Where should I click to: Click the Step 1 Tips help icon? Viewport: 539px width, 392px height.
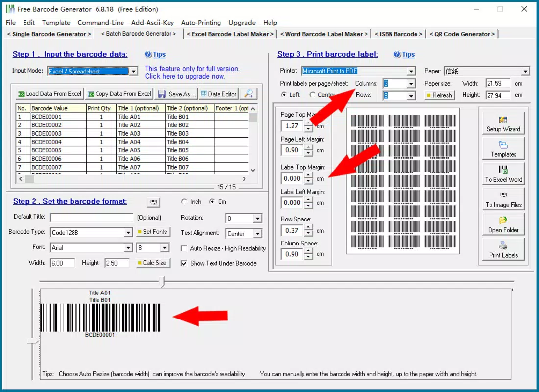[x=148, y=54]
